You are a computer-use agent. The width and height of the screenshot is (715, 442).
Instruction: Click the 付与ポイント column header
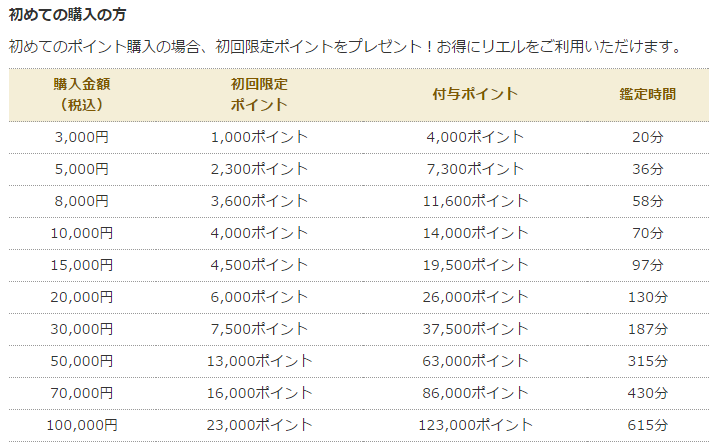pos(475,94)
